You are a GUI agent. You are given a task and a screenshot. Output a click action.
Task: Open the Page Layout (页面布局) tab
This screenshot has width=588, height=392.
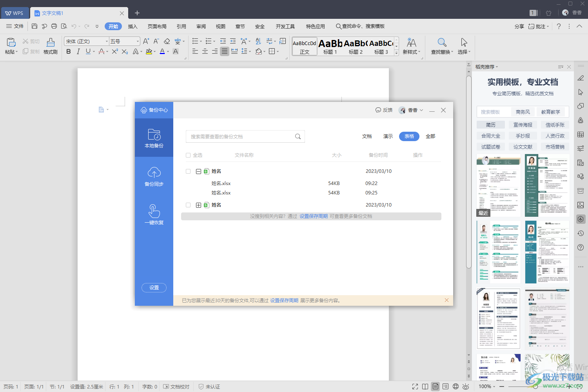(157, 26)
